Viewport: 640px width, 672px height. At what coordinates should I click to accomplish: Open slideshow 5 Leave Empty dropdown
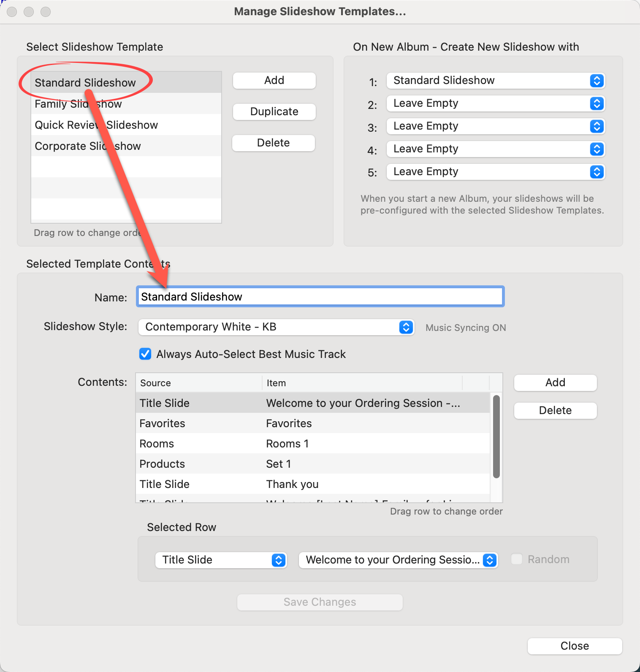496,172
